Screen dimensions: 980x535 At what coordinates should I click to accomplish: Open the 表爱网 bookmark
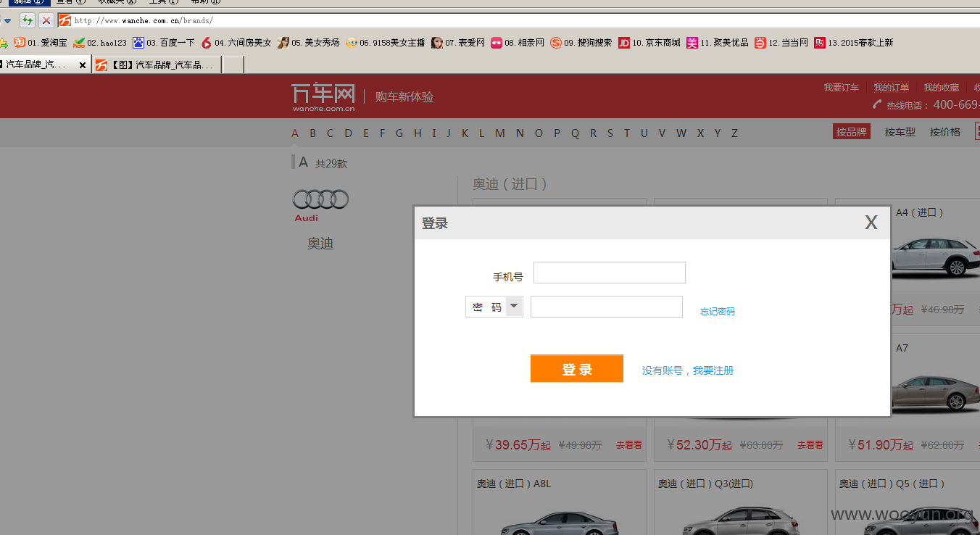coord(458,43)
